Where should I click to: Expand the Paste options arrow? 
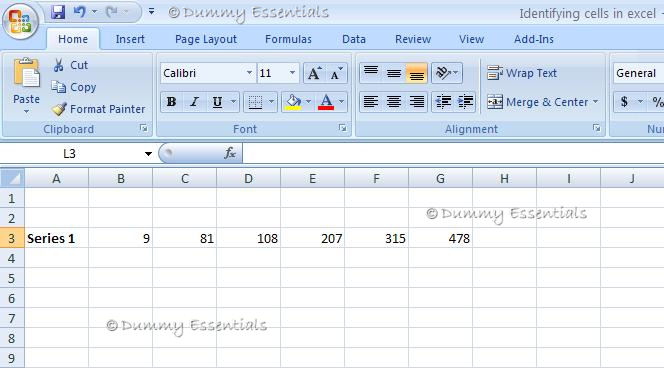coord(26,112)
